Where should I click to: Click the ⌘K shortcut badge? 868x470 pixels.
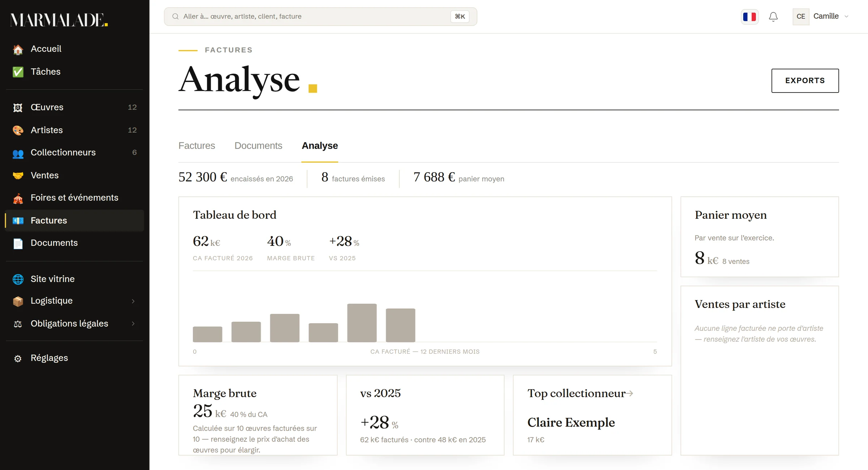click(460, 16)
